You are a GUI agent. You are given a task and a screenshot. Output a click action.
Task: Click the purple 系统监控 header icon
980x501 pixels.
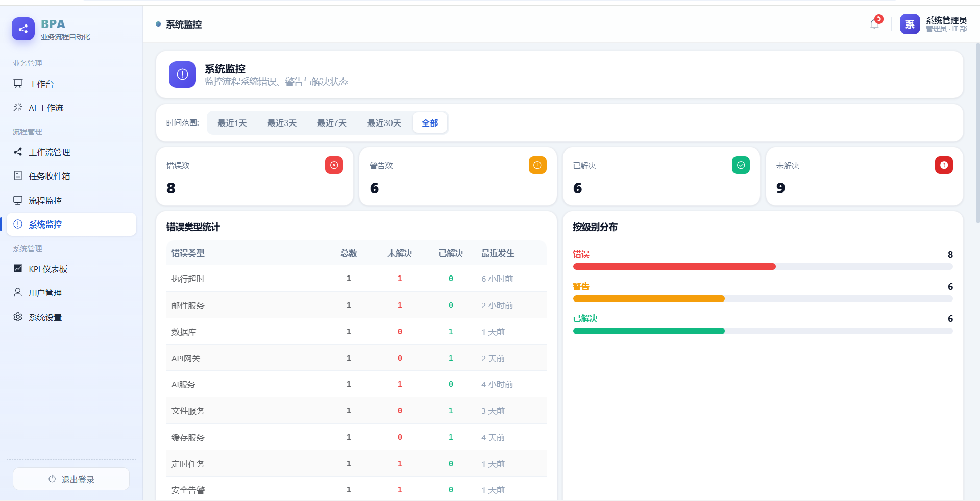click(182, 74)
